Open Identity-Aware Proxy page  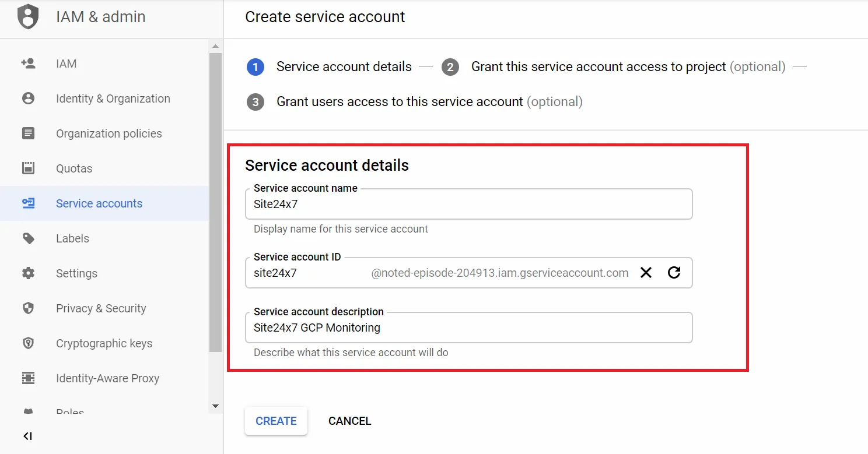[x=104, y=378]
